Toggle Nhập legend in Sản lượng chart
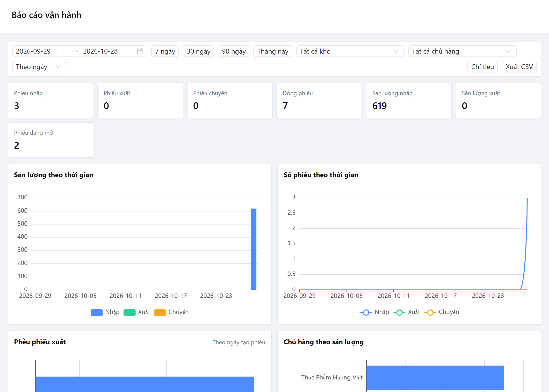Viewport: 549px width, 392px height. coord(105,312)
